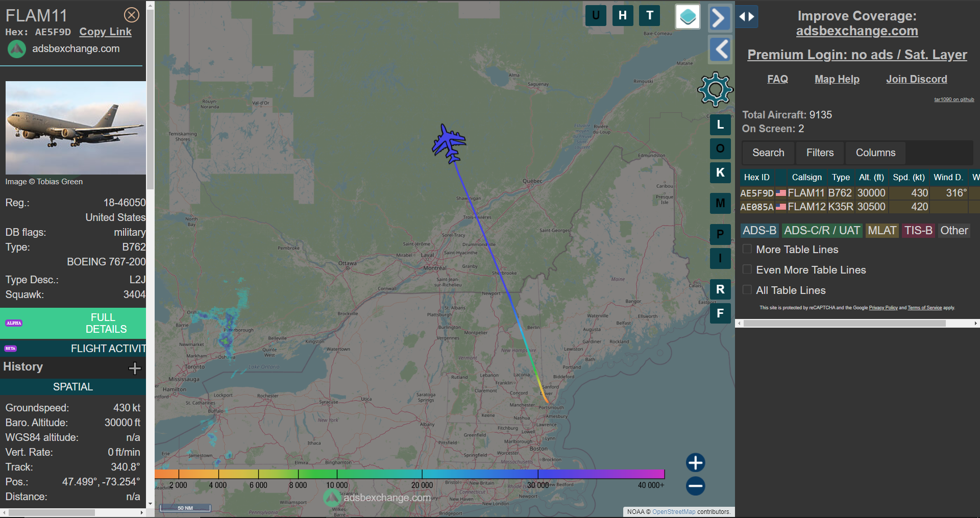Click info panel horizontal scrollbar
980x518 pixels.
(x=52, y=512)
